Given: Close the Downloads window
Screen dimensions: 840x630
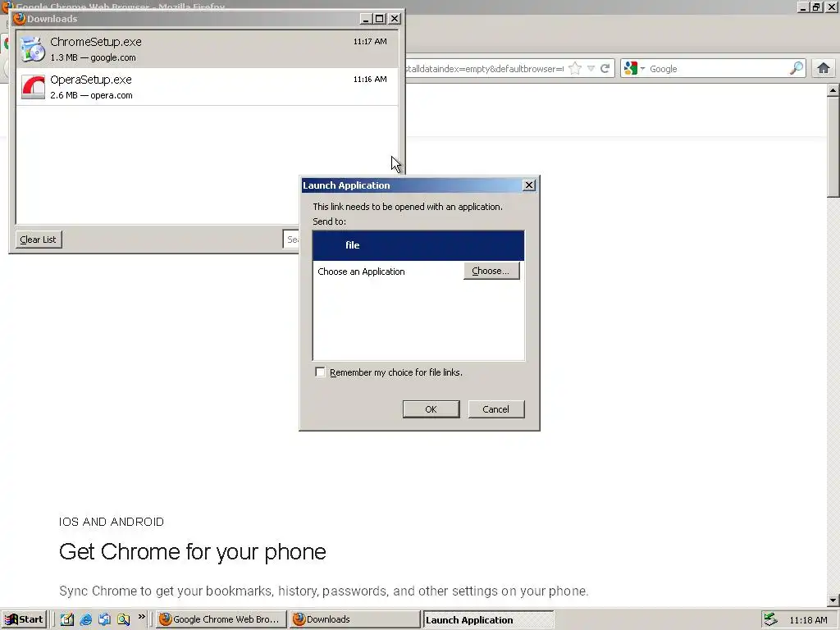Looking at the screenshot, I should tap(395, 19).
